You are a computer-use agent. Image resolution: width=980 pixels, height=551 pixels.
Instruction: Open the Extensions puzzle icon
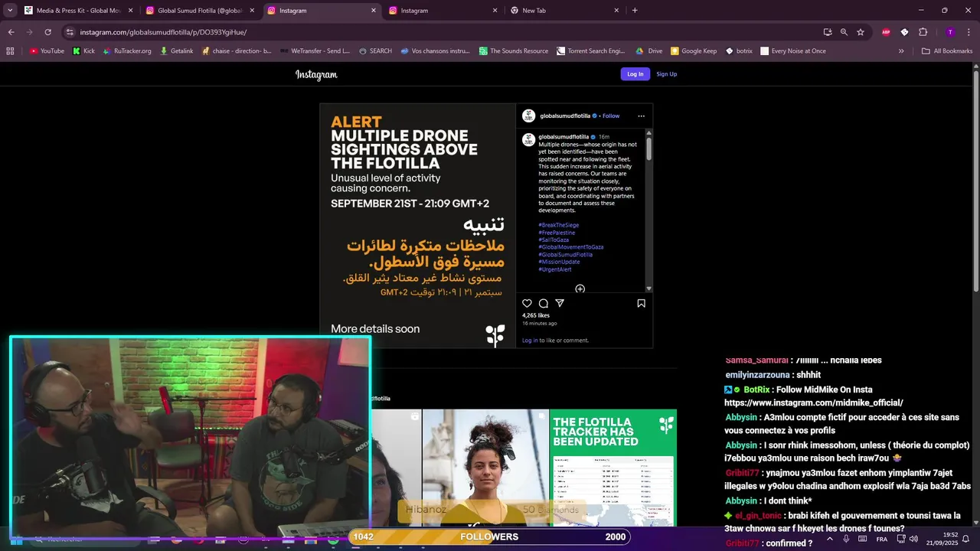tap(923, 32)
